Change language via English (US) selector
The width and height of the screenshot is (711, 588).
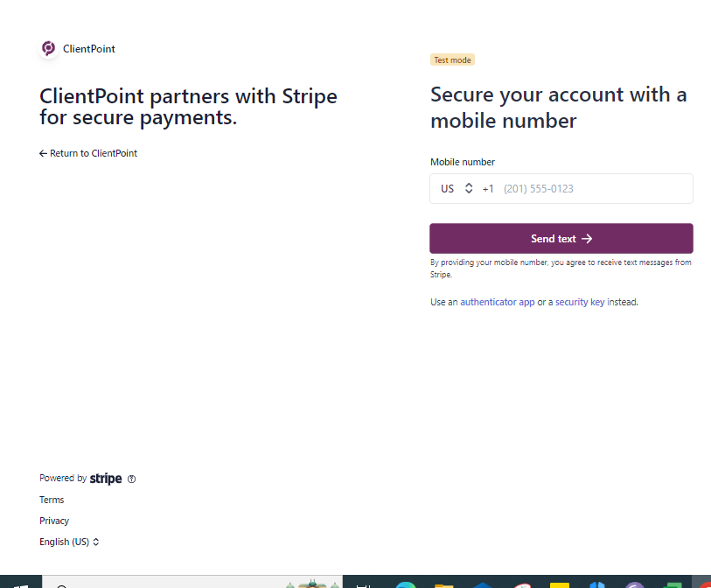point(69,542)
